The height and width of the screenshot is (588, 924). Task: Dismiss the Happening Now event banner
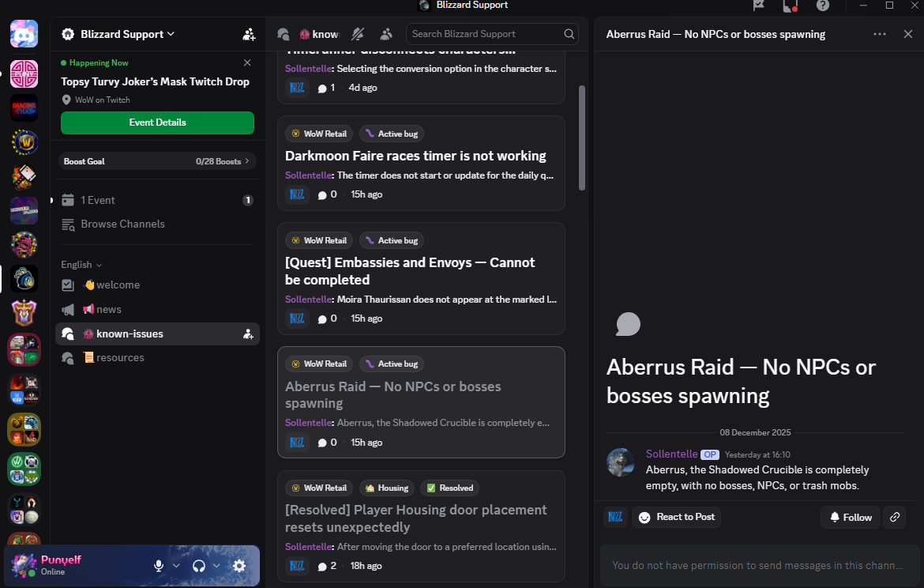point(247,62)
